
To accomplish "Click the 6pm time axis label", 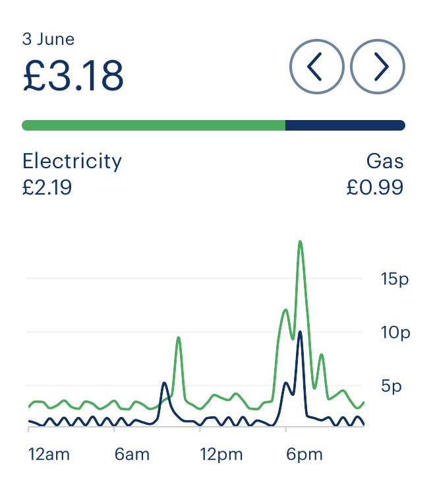I will pyautogui.click(x=304, y=455).
